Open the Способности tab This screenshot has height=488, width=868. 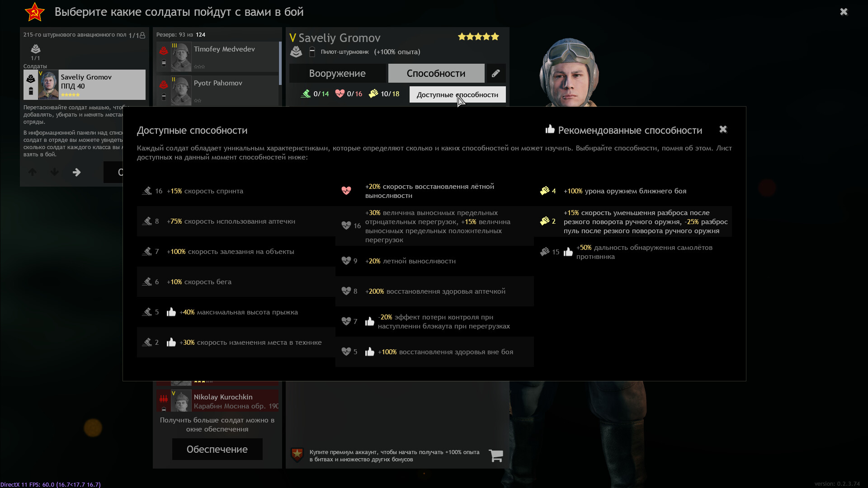point(436,73)
